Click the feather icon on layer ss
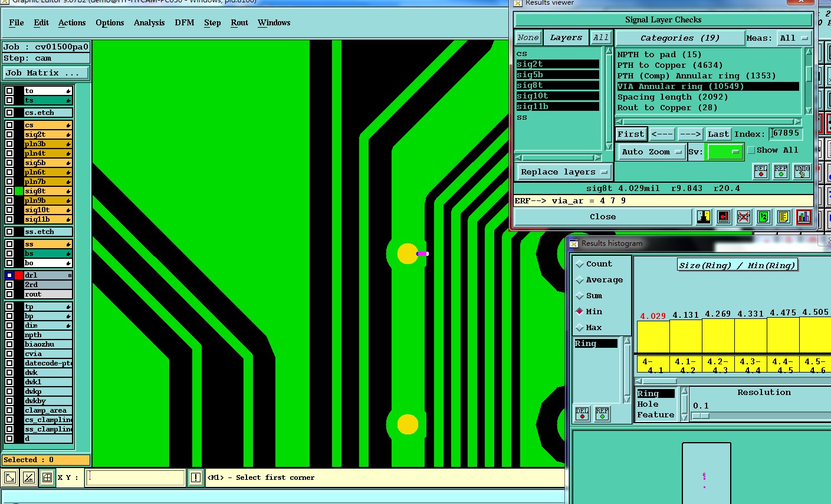This screenshot has height=504, width=831. tap(68, 245)
